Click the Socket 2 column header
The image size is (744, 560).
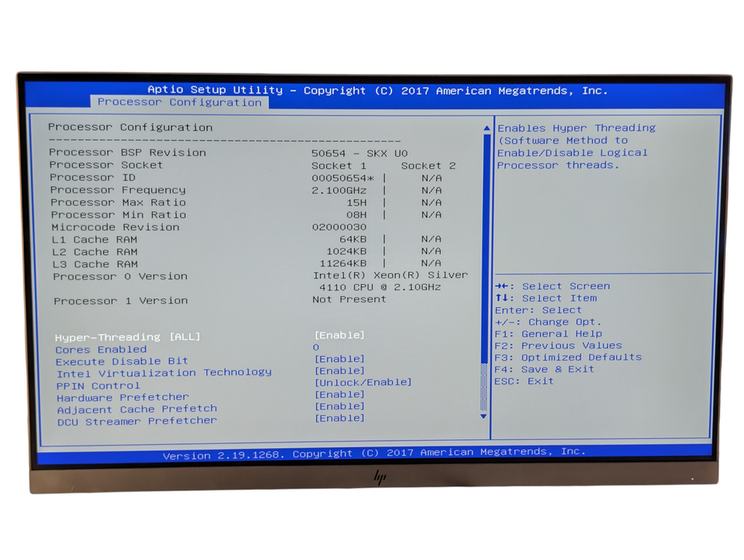(x=429, y=166)
